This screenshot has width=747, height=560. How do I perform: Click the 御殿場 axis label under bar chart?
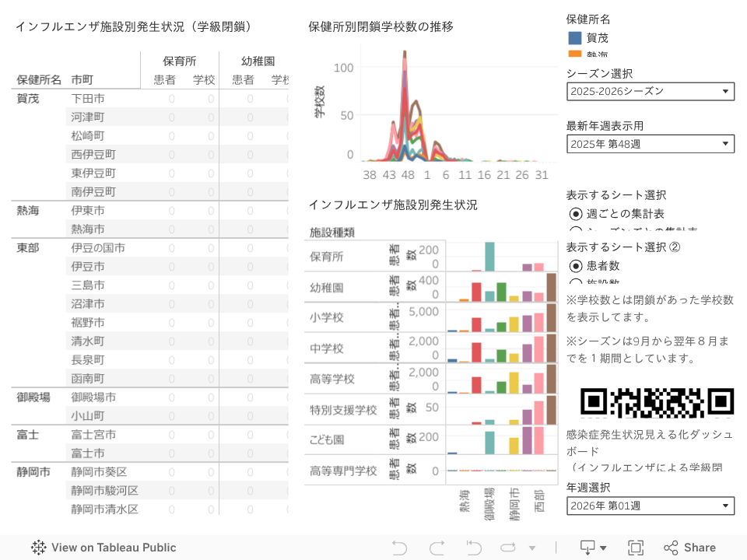(x=489, y=504)
